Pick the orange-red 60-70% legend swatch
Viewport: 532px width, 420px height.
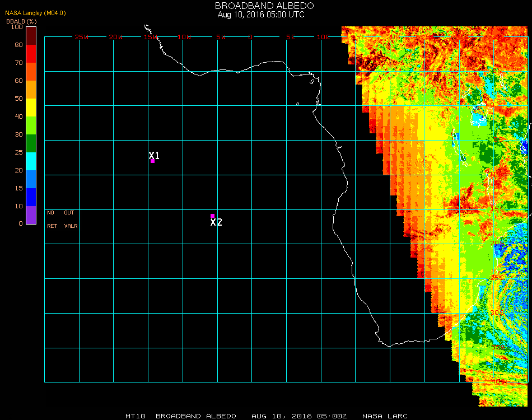(31, 72)
